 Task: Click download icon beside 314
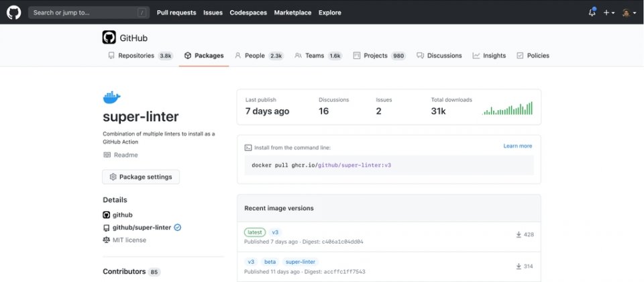tap(519, 267)
